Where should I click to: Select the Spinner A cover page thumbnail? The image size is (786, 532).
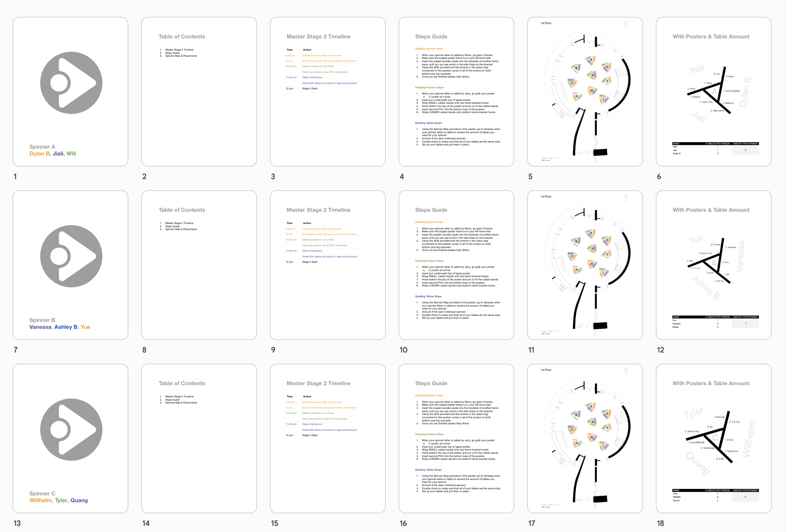pos(70,92)
